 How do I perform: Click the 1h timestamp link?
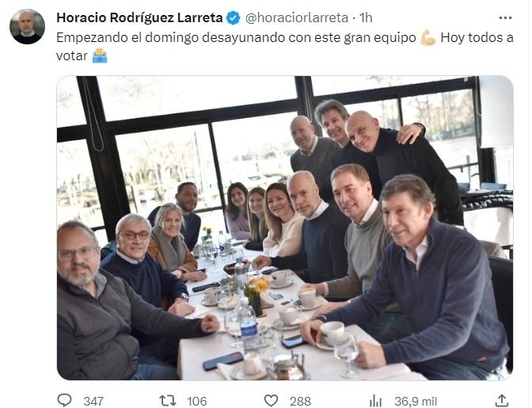click(366, 17)
